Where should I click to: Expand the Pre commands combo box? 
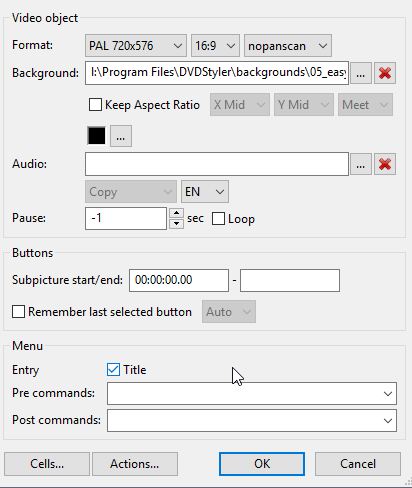coord(387,394)
